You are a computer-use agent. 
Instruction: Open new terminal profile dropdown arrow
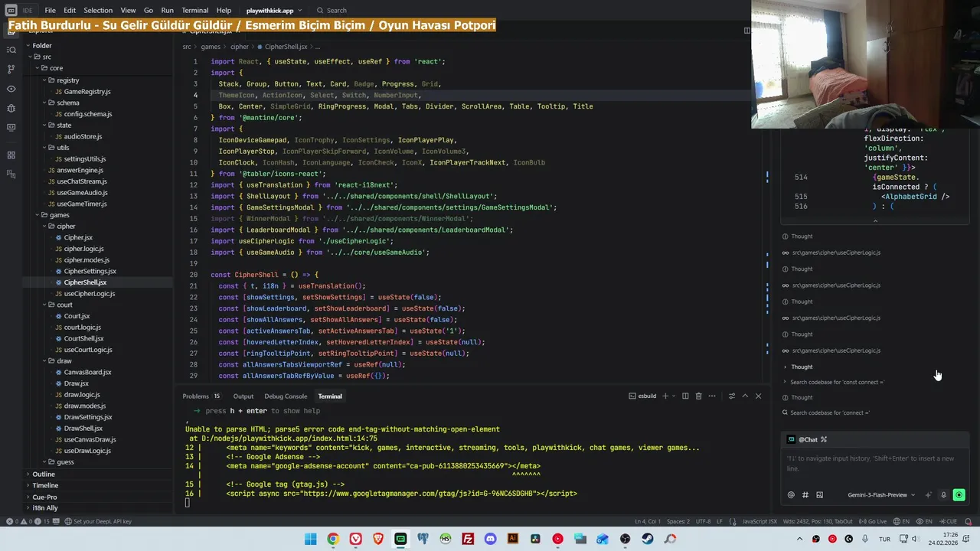675,396
